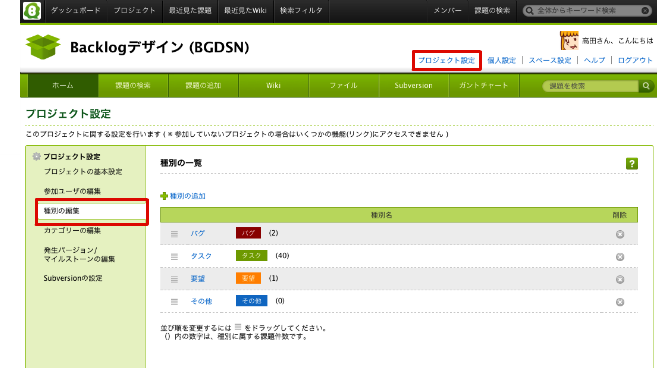Delete the タスク type with X icon
Image resolution: width=657 pixels, height=368 pixels.
[620, 257]
